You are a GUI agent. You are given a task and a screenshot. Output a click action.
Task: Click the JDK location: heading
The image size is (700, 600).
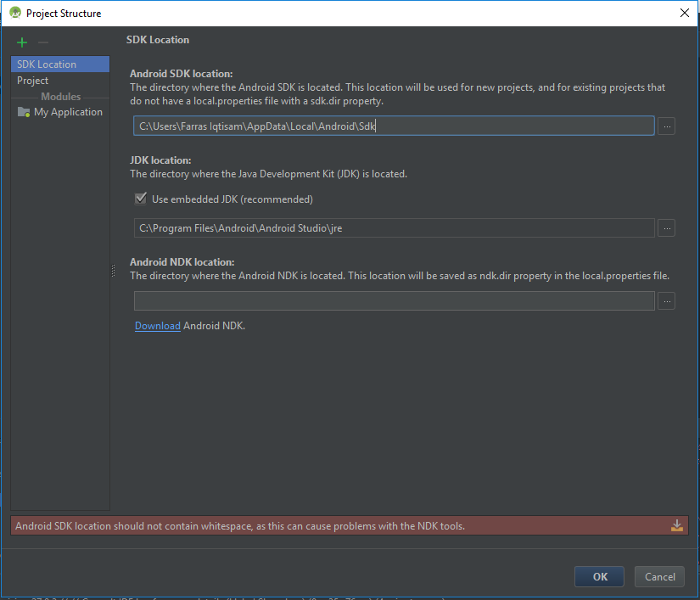[x=160, y=160]
